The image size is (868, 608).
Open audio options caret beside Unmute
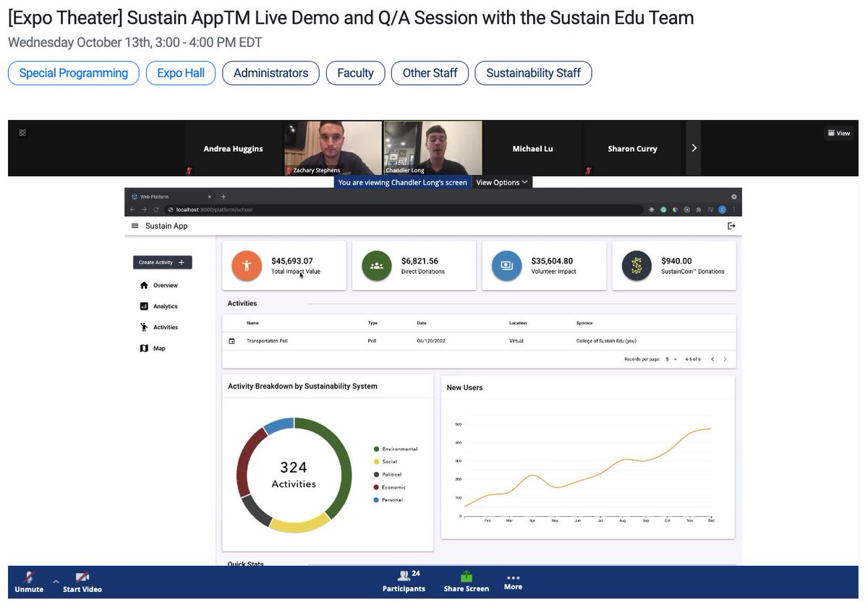click(x=56, y=580)
